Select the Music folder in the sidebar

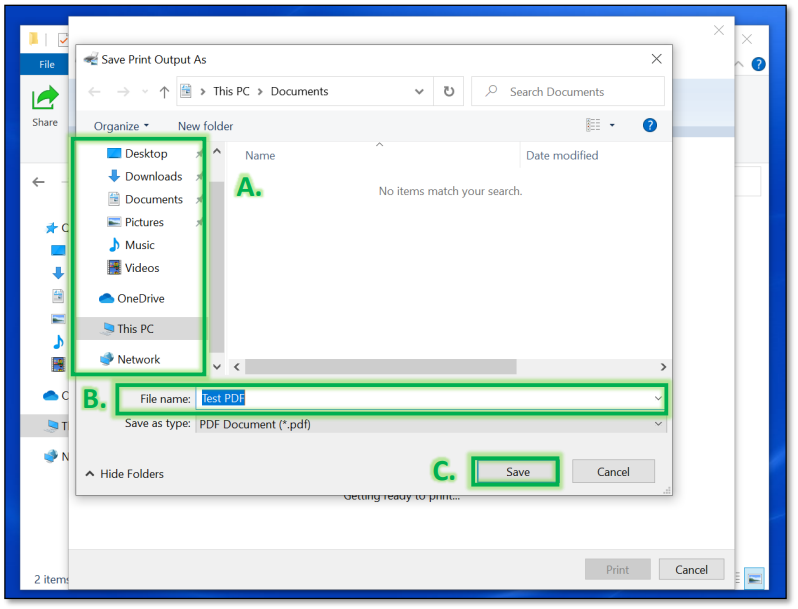(x=139, y=245)
